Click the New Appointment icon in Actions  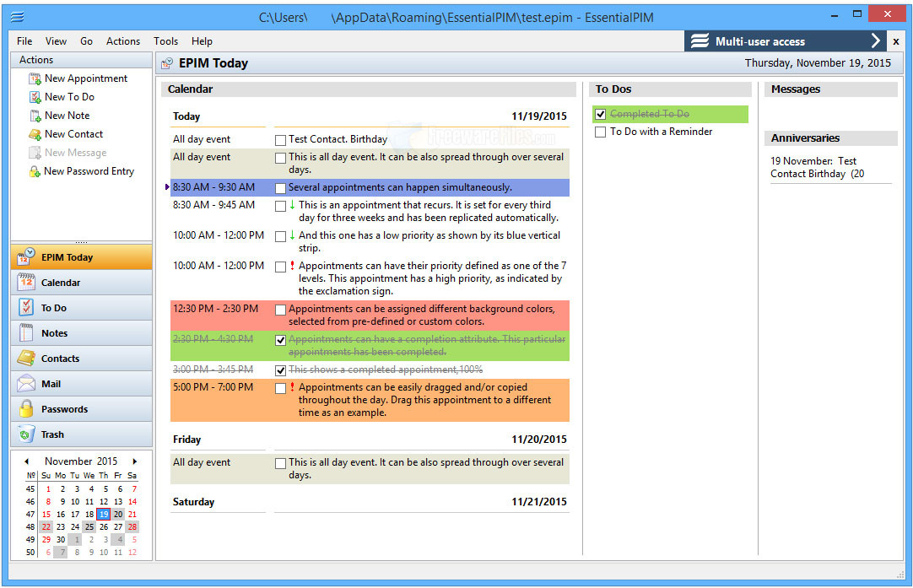point(35,78)
